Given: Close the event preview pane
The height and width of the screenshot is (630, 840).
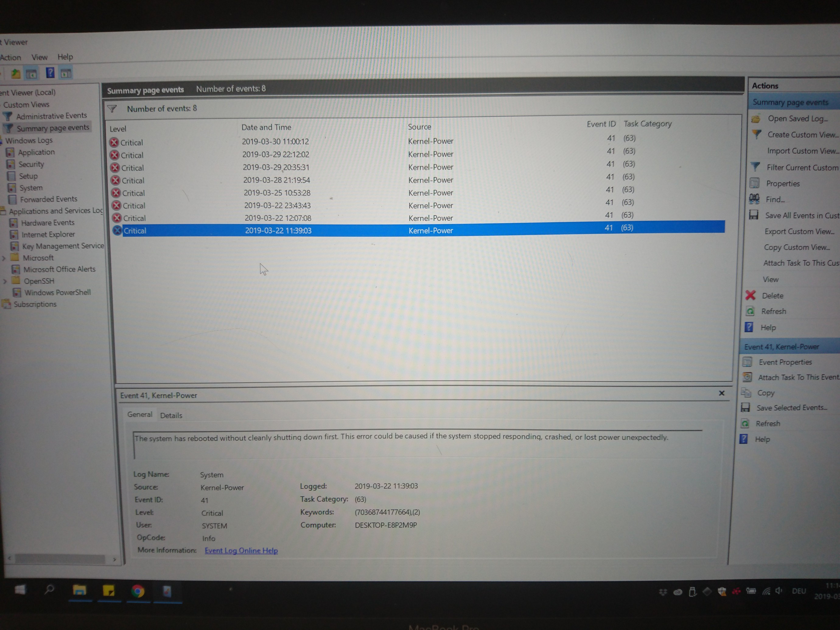Looking at the screenshot, I should 722,393.
